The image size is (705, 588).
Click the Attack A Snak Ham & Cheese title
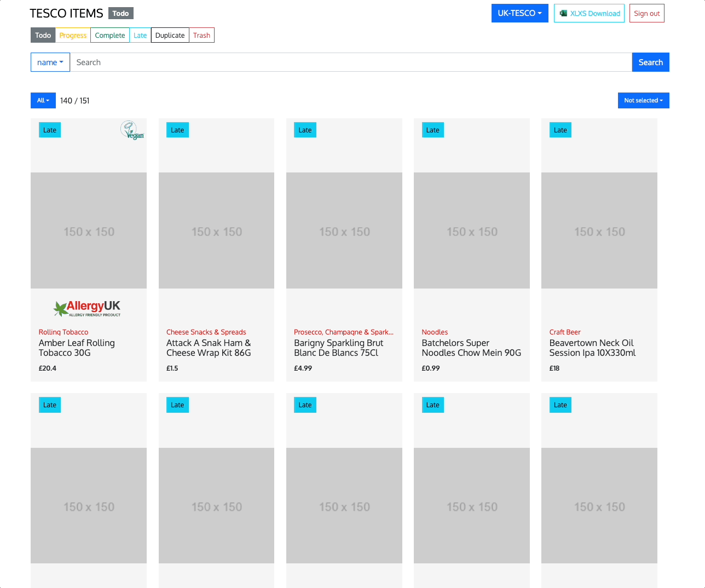209,348
